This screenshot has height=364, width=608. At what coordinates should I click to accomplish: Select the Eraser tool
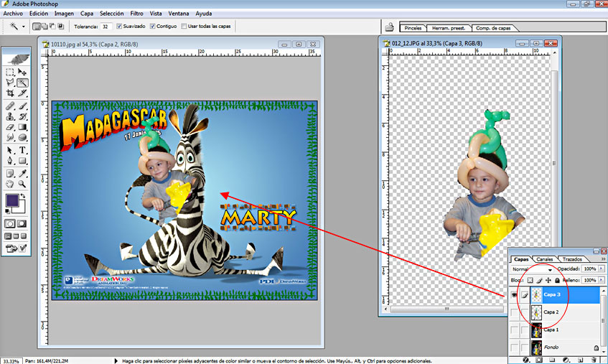coord(10,127)
